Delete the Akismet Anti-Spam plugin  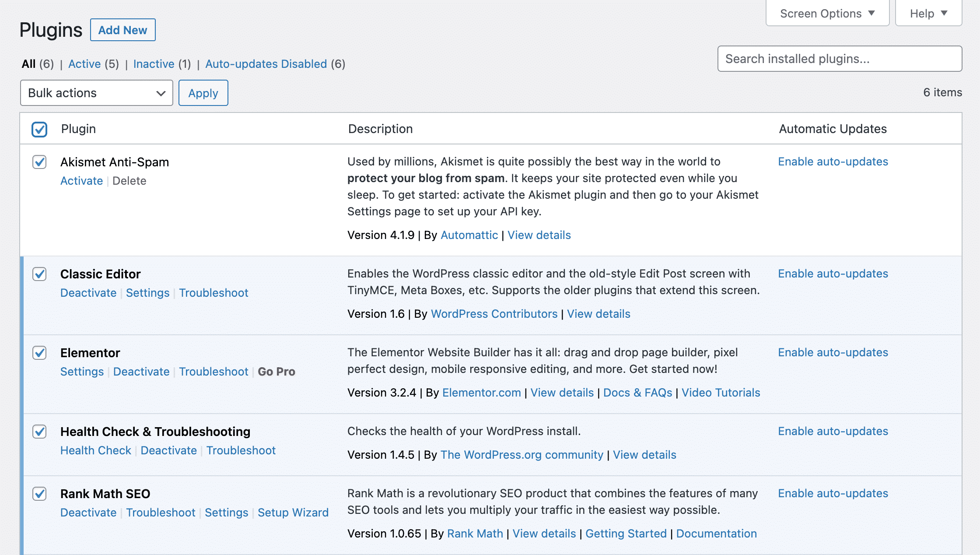pyautogui.click(x=129, y=181)
